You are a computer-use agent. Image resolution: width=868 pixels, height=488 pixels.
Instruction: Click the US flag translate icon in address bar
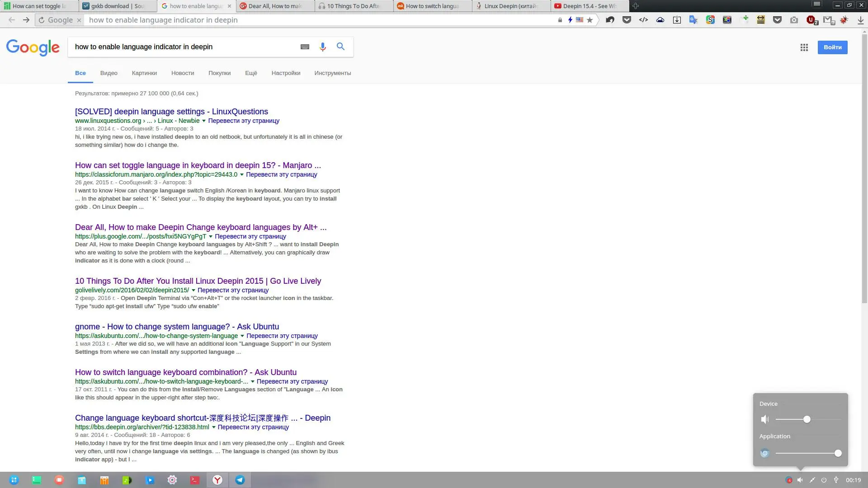tap(579, 20)
